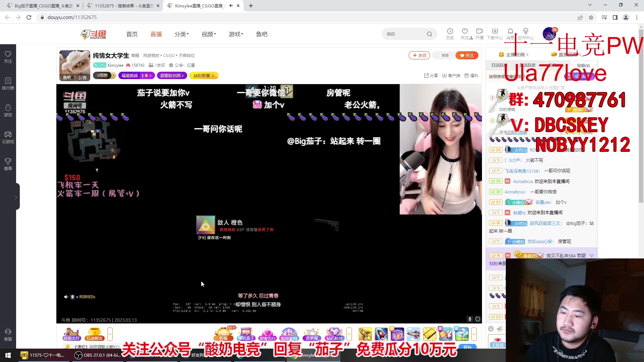Mute the Kimcylee tab audio icon

[x=231, y=6]
